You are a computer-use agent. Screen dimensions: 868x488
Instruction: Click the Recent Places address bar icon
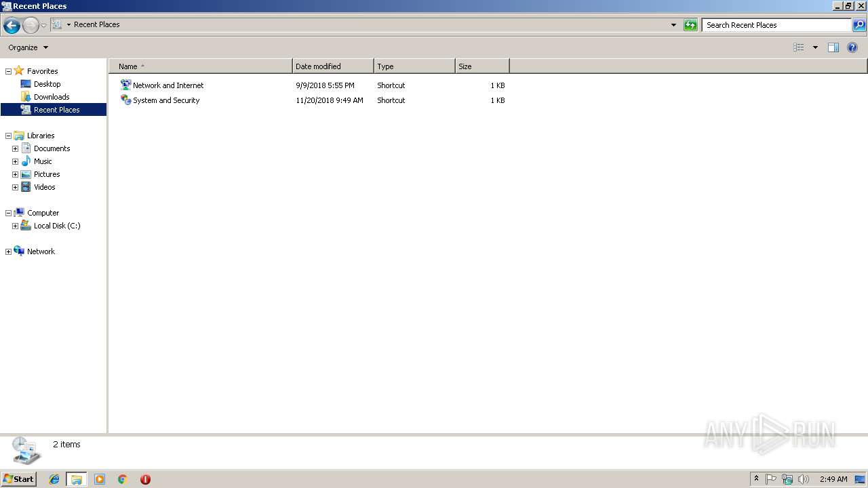(57, 24)
